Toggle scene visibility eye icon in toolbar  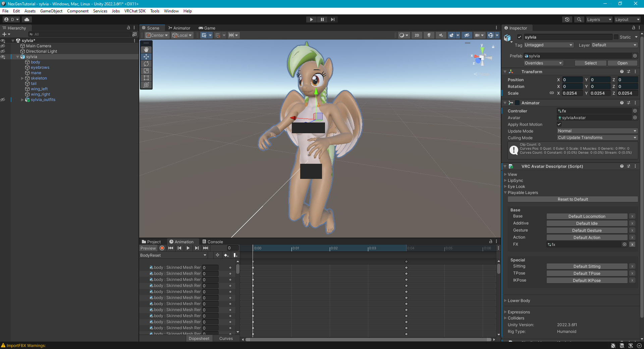click(x=467, y=35)
